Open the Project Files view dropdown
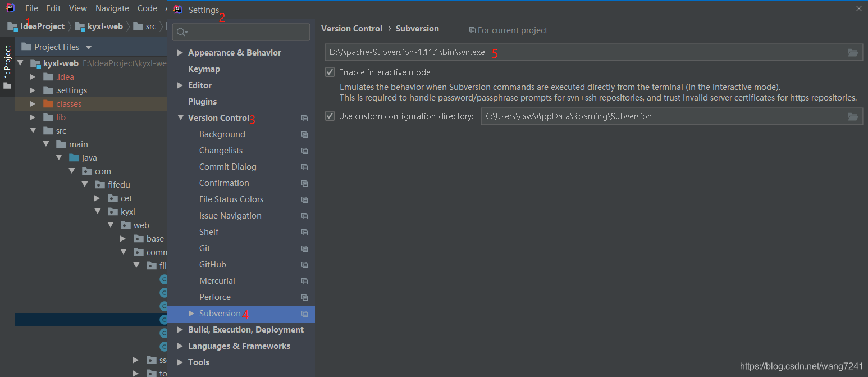 click(x=88, y=47)
